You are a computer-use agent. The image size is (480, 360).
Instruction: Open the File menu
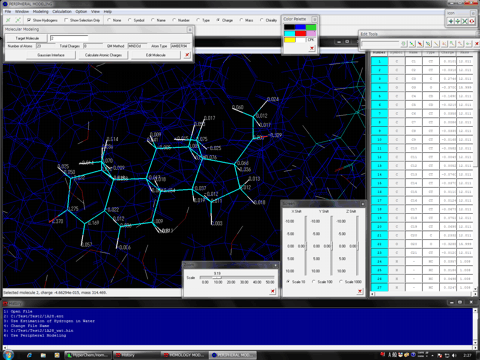[8, 12]
